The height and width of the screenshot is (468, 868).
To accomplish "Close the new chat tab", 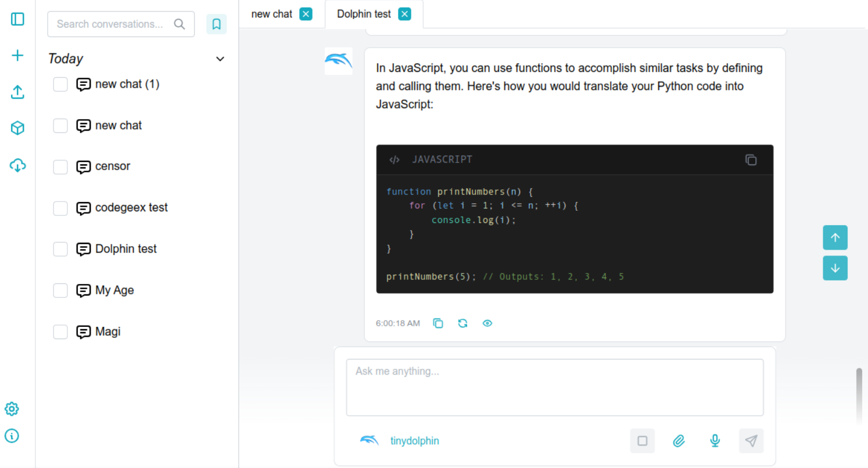I will click(x=306, y=14).
